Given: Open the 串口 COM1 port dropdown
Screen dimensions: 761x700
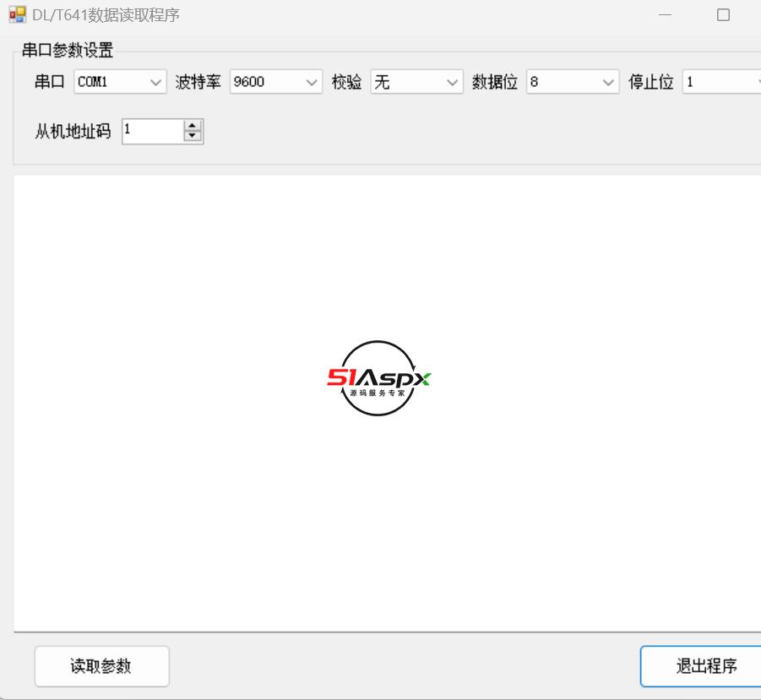Looking at the screenshot, I should tap(120, 82).
